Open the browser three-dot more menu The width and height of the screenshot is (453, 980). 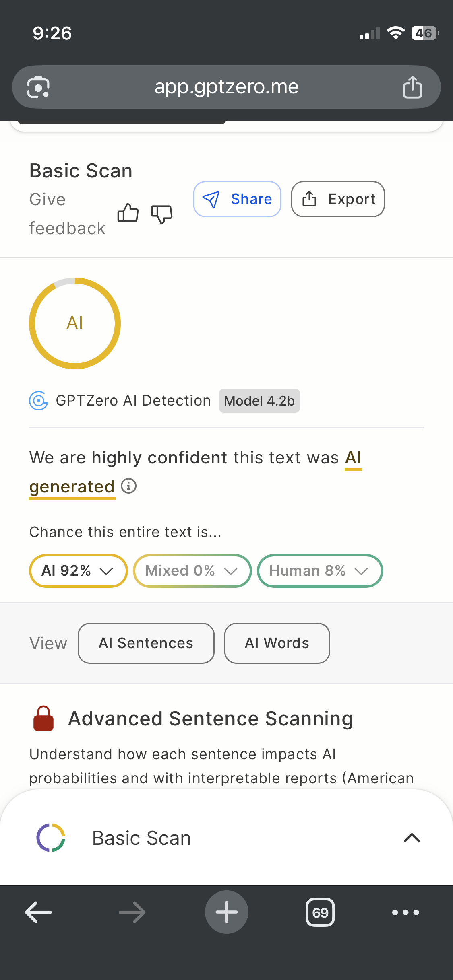pos(405,912)
